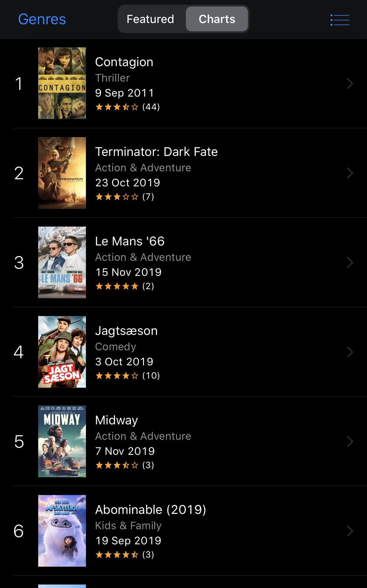Switch to the Featured tab
Viewport: 367px width, 588px height.
(150, 19)
